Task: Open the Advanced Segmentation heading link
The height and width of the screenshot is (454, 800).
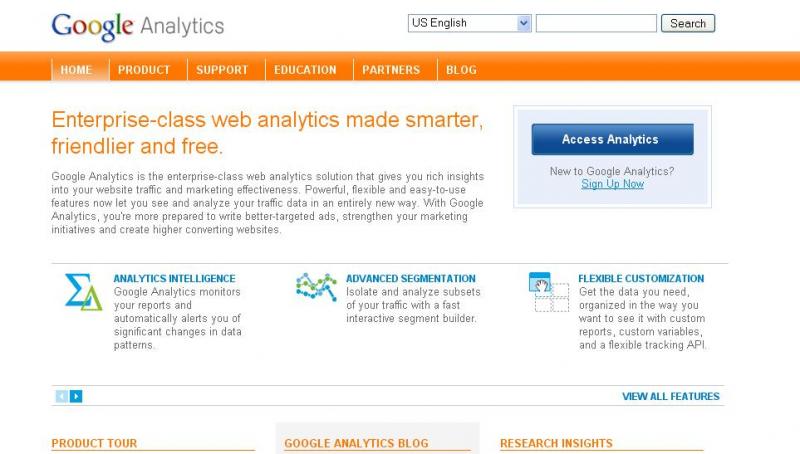Action: pos(411,279)
